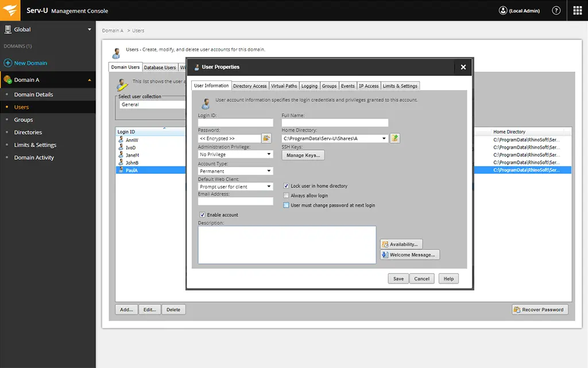Open the password encryption key icon

coord(267,138)
